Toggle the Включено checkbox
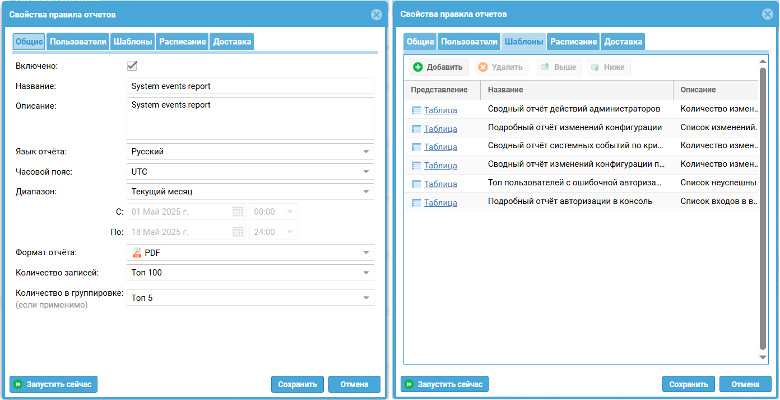This screenshot has height=400, width=780. click(131, 66)
